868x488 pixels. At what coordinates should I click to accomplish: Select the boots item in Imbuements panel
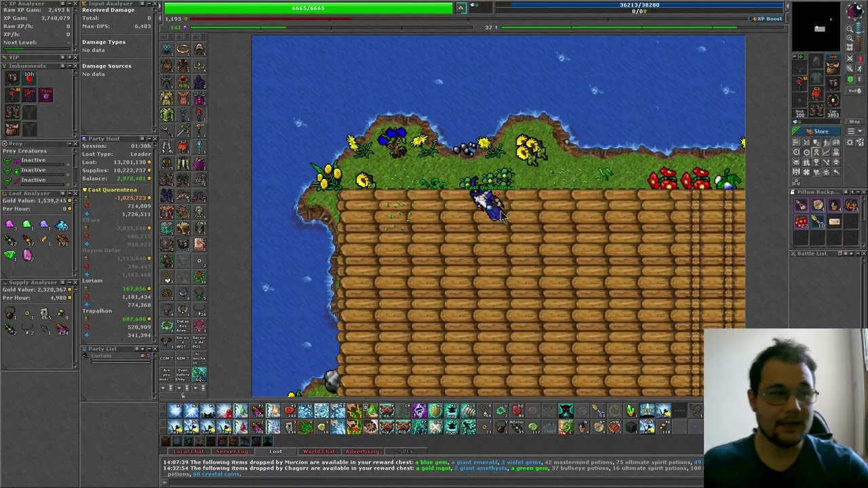(x=12, y=112)
